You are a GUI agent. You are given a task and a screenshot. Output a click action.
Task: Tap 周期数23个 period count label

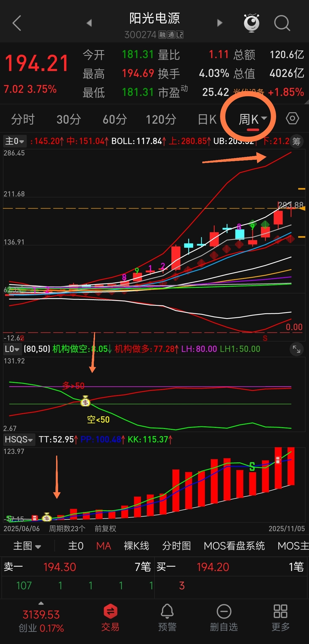click(67, 529)
